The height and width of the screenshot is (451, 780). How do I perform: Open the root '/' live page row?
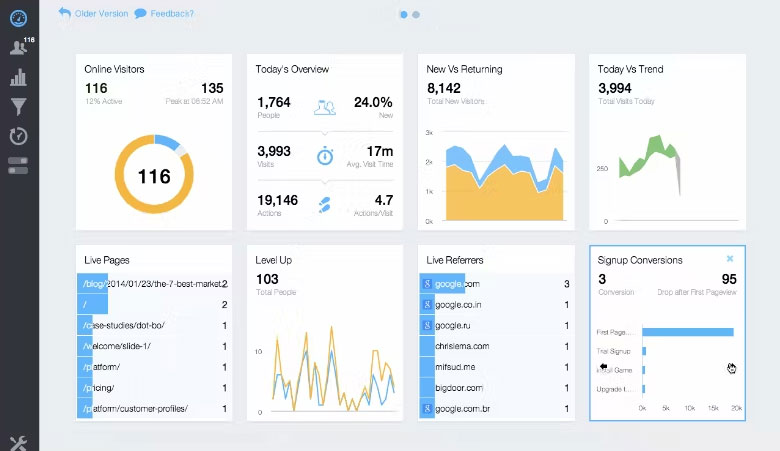point(154,305)
